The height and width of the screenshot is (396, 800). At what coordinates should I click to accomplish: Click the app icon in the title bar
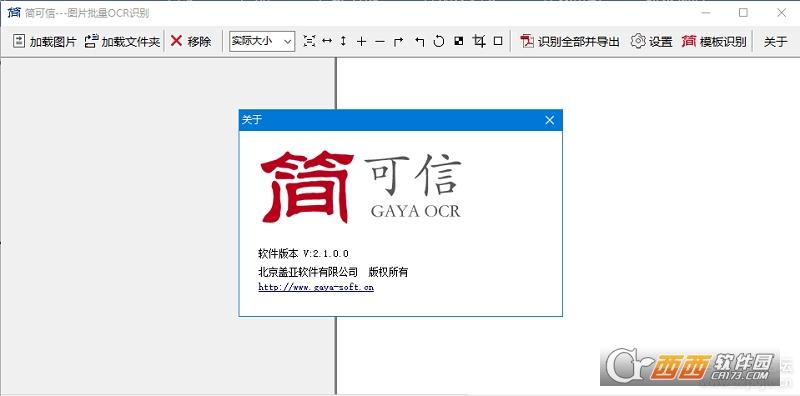click(14, 13)
